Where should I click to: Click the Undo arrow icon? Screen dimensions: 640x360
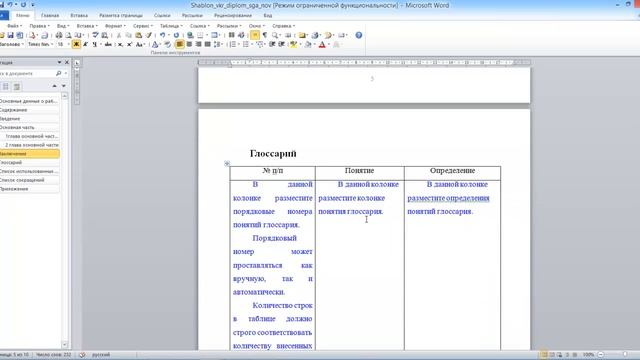click(162, 35)
